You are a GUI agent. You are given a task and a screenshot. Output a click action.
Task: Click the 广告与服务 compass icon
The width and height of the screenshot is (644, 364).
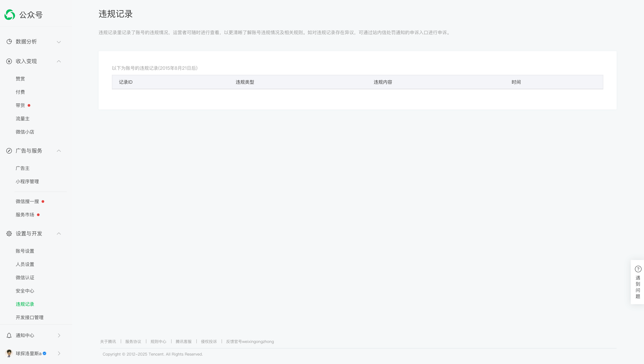point(9,151)
